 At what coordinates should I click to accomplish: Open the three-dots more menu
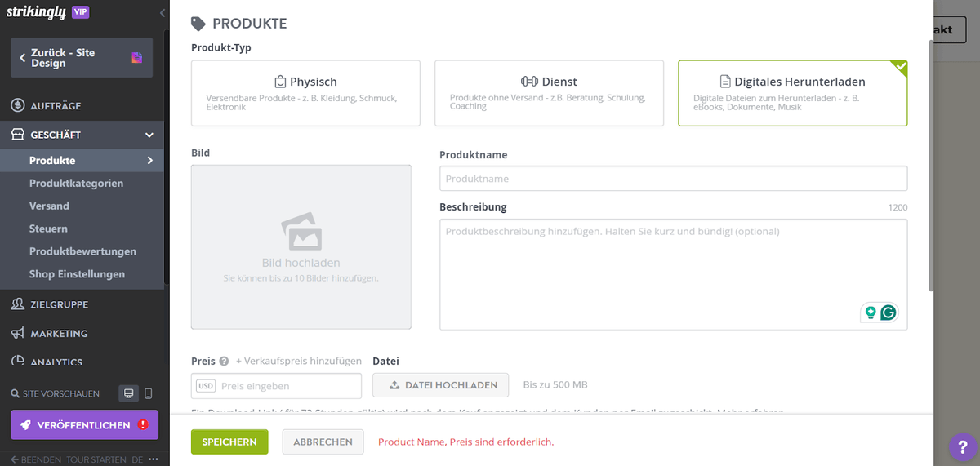coord(154,459)
